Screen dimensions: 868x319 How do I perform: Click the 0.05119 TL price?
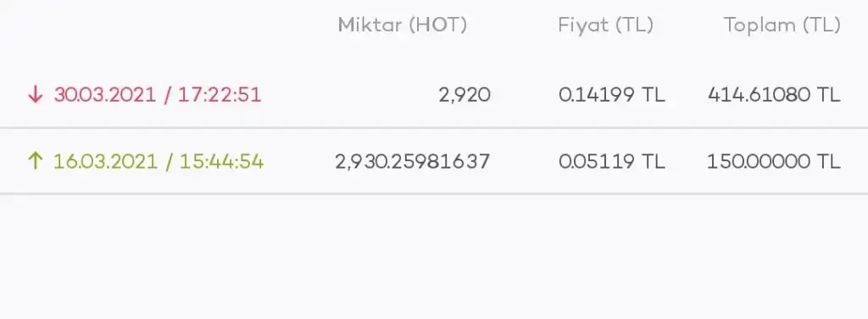(x=612, y=162)
